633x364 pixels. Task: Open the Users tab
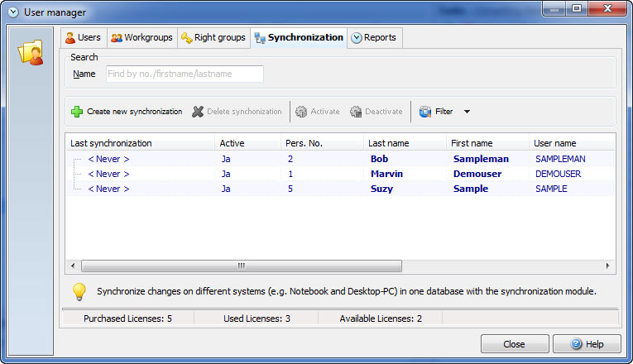point(84,37)
